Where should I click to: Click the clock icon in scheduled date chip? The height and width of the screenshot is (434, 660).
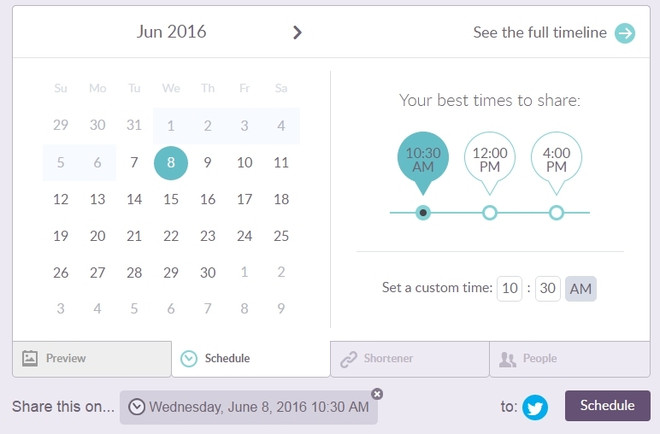(137, 407)
